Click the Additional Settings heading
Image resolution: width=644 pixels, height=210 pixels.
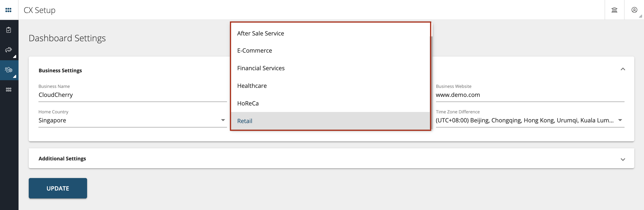62,159
